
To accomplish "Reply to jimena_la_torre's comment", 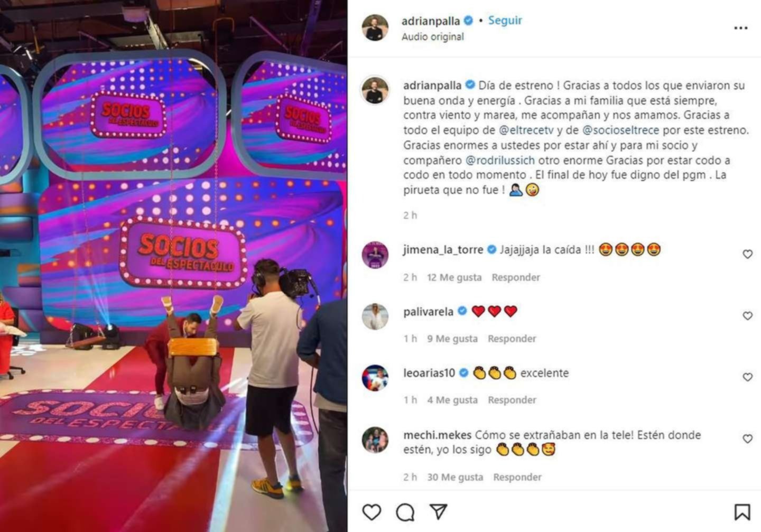I will [516, 277].
